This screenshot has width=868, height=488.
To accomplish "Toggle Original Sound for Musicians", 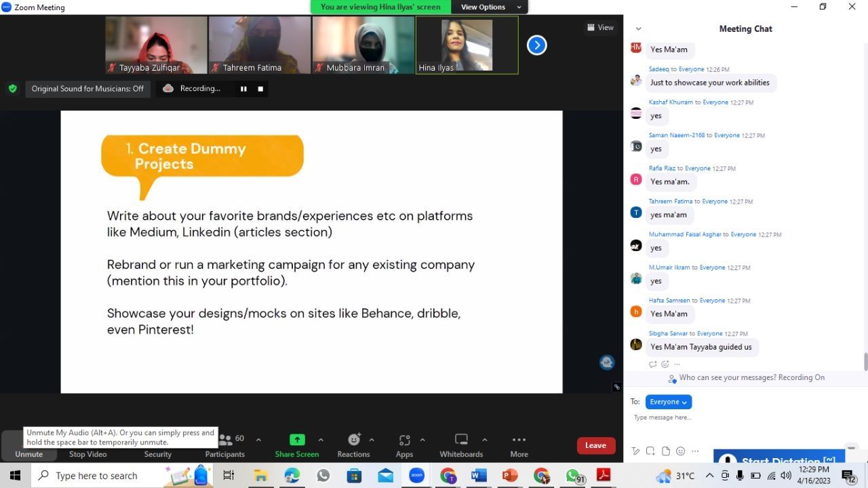I will coord(87,89).
